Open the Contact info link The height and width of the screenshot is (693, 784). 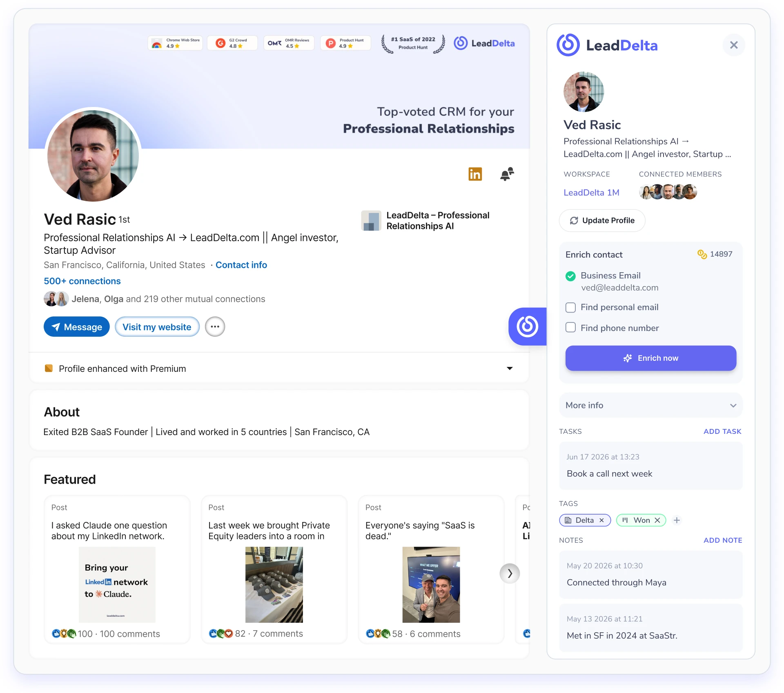click(x=241, y=265)
